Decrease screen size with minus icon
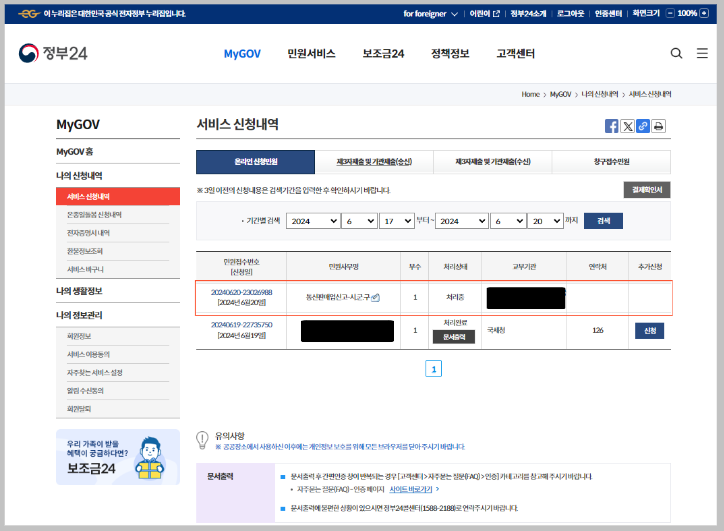The image size is (724, 531). (670, 13)
